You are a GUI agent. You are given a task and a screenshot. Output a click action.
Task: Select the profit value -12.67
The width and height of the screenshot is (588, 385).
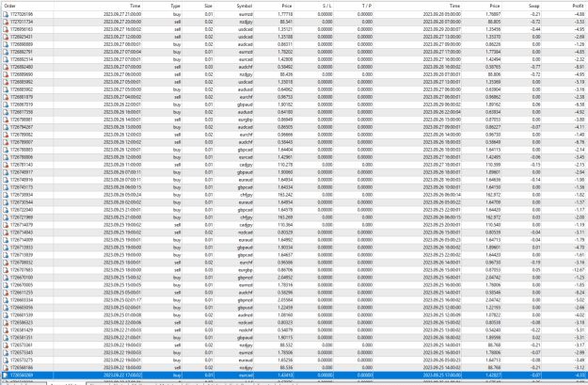(578, 270)
